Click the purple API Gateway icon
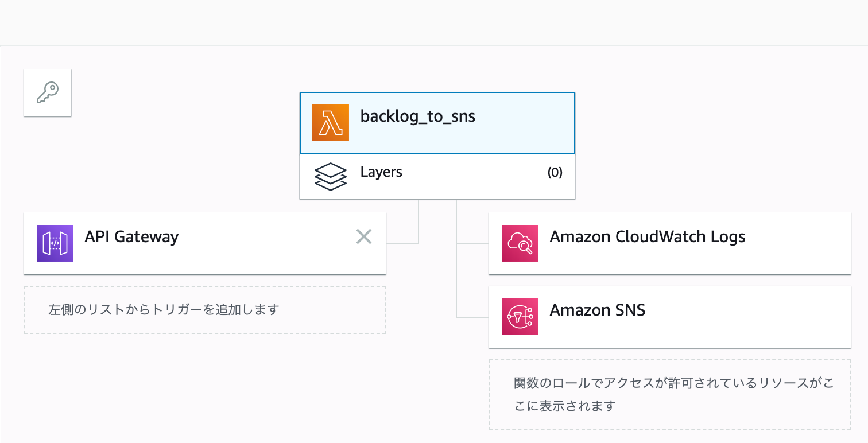Screen dimensions: 868x443 (x=55, y=243)
